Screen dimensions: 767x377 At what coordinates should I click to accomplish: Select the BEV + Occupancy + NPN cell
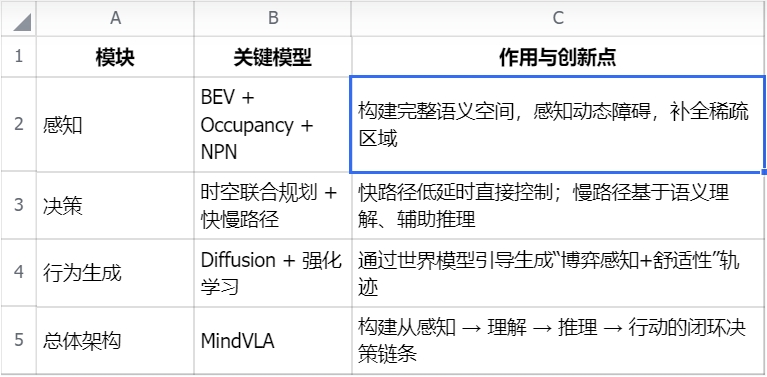(x=273, y=124)
